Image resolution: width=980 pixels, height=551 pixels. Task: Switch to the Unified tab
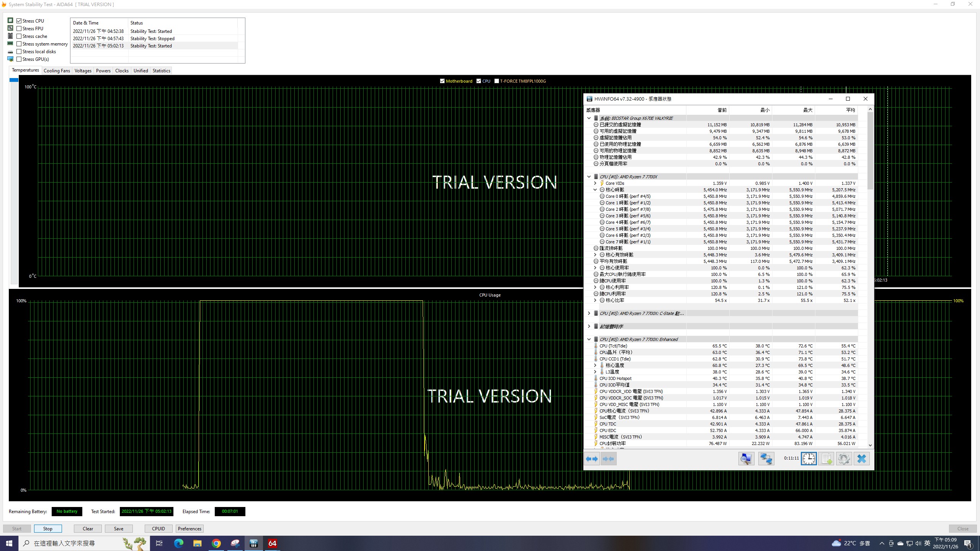tap(140, 70)
